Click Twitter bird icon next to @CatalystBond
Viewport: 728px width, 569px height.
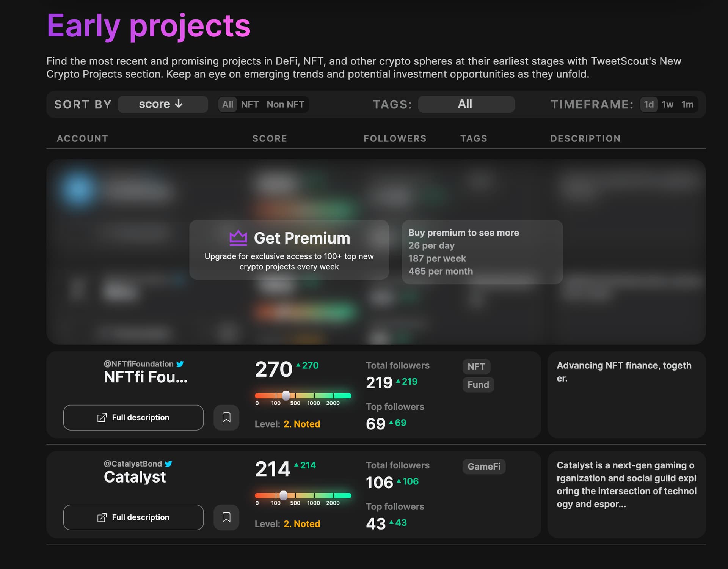tap(169, 464)
